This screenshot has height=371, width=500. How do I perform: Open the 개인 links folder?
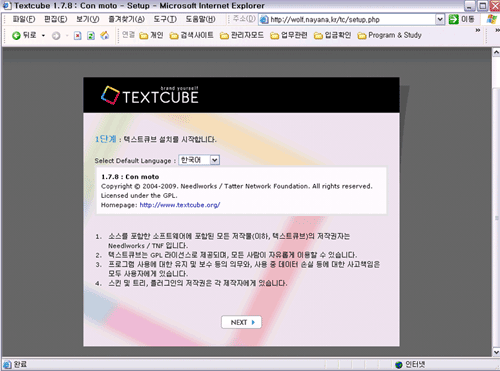[x=152, y=35]
